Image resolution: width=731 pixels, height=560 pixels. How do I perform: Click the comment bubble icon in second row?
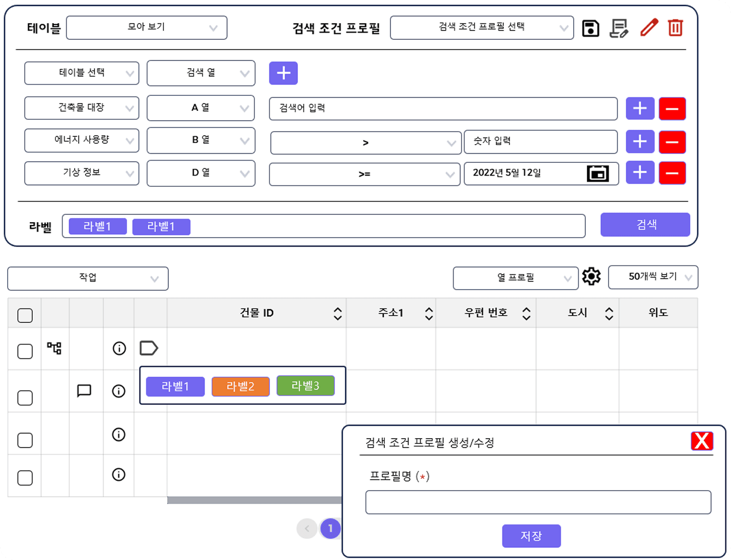(x=84, y=391)
